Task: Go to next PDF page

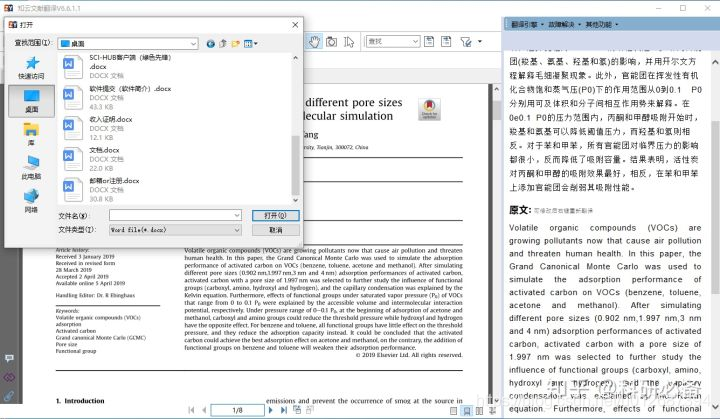Action: pos(270,410)
